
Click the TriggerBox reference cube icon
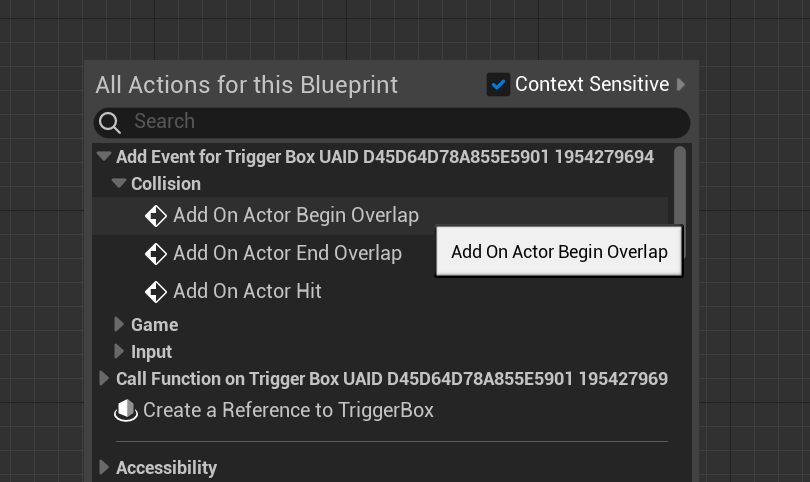click(x=126, y=411)
